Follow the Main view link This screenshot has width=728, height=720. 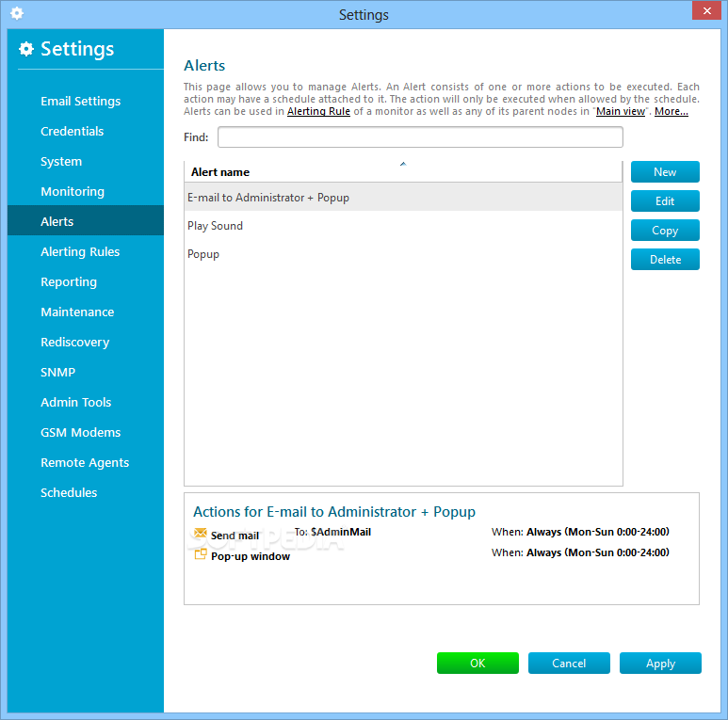(621, 111)
